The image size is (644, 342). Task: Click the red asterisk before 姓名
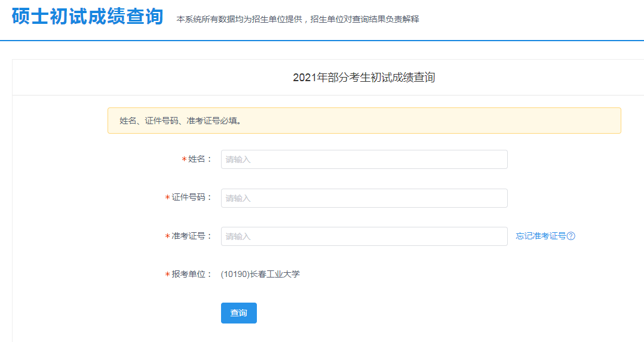point(184,159)
